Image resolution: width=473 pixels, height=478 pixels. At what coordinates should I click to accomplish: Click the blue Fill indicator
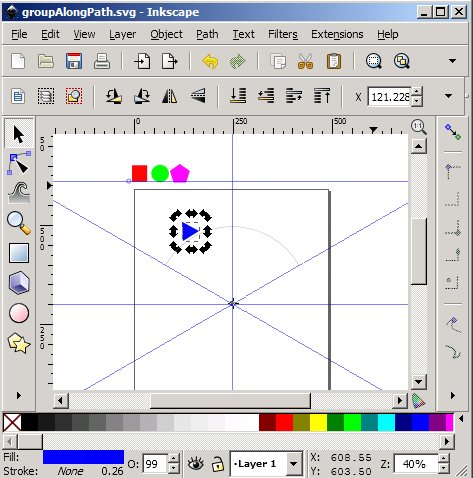[x=83, y=457]
